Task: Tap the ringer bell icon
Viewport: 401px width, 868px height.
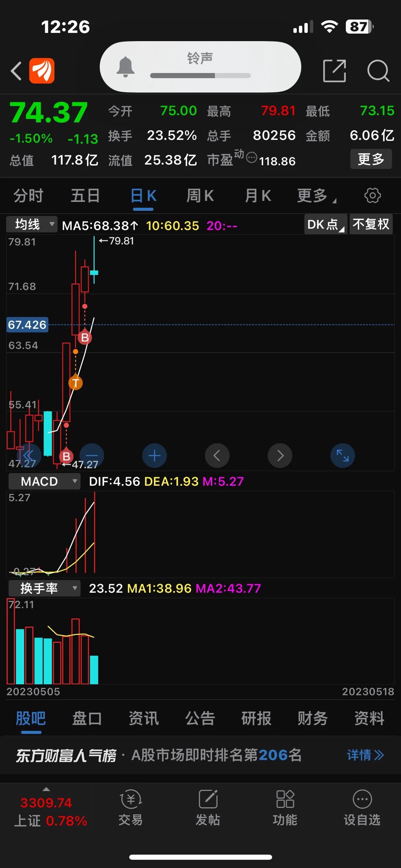Action: pos(125,67)
